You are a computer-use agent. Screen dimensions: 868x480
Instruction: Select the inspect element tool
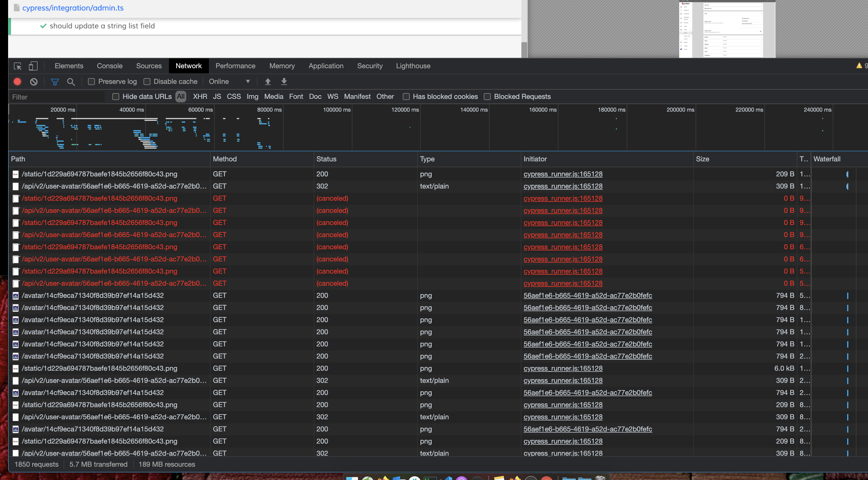pos(17,66)
